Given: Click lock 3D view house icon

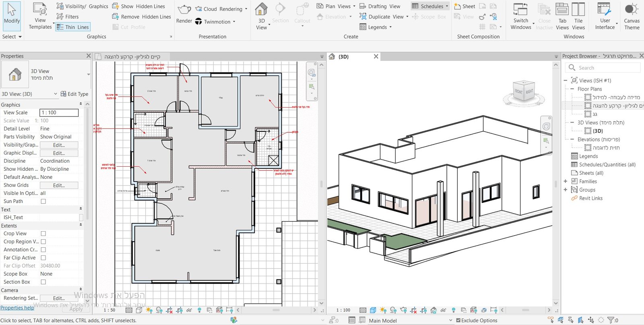Looking at the screenshot, I should (x=433, y=310).
